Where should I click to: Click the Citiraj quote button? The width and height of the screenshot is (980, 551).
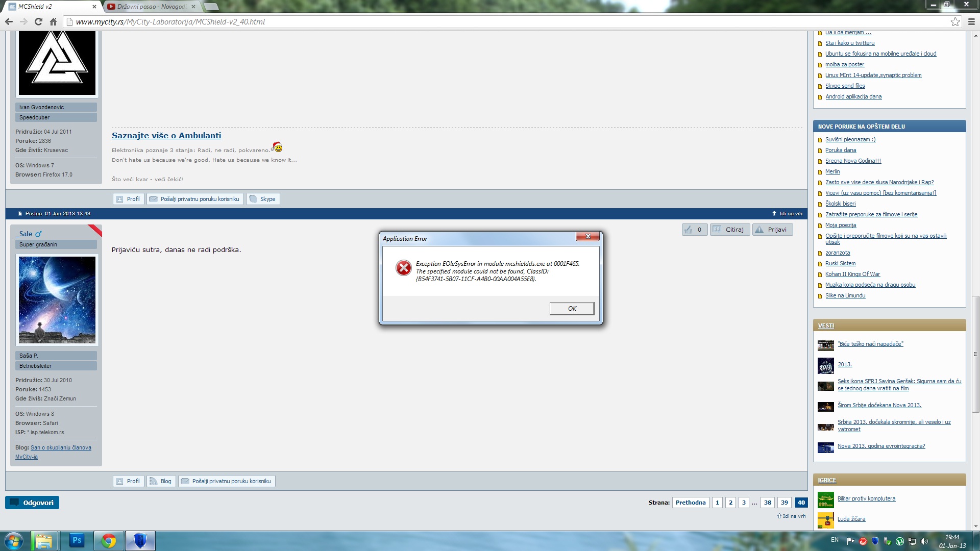[730, 230]
